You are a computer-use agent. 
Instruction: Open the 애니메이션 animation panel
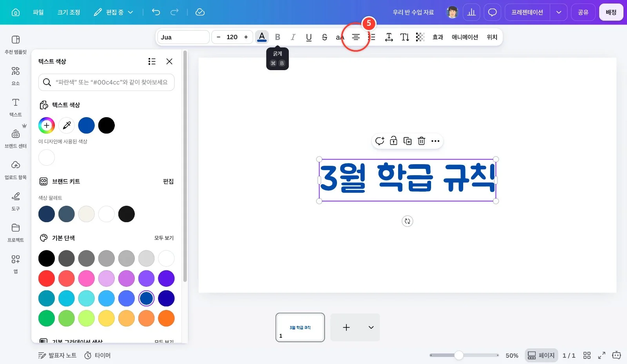(x=465, y=37)
